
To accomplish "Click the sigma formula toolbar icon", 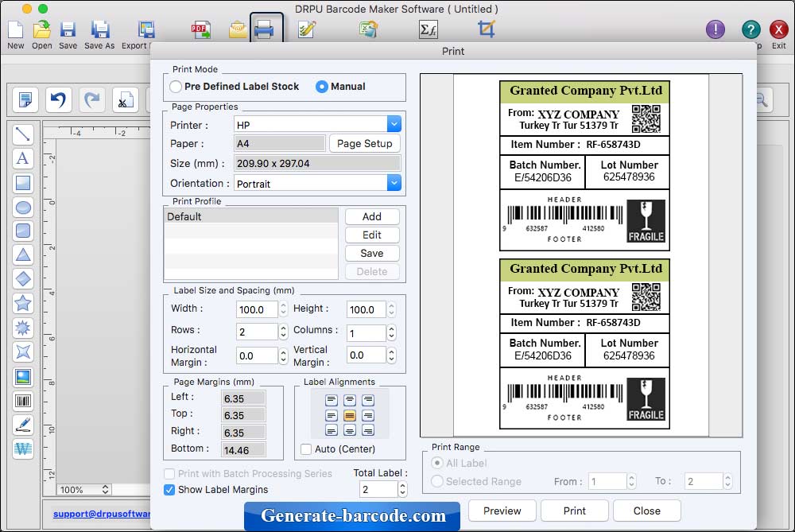I will tap(429, 30).
